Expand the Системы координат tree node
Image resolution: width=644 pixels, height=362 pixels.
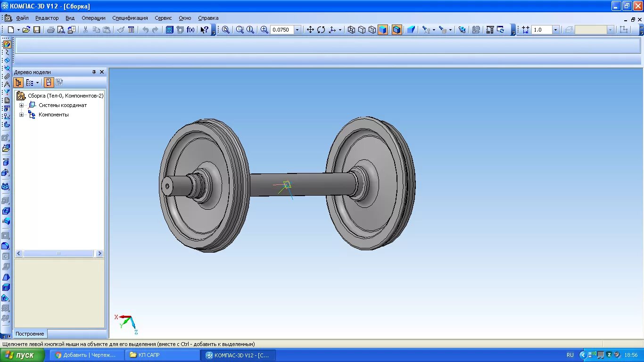(x=21, y=105)
